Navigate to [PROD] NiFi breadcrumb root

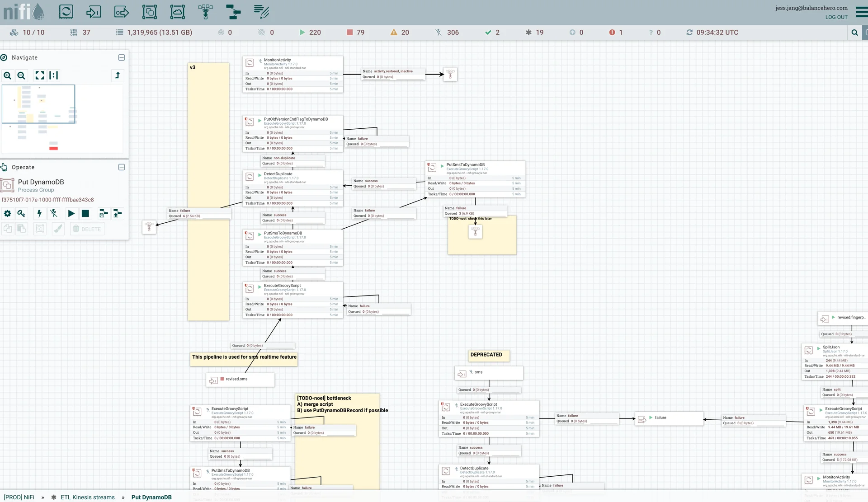click(19, 497)
